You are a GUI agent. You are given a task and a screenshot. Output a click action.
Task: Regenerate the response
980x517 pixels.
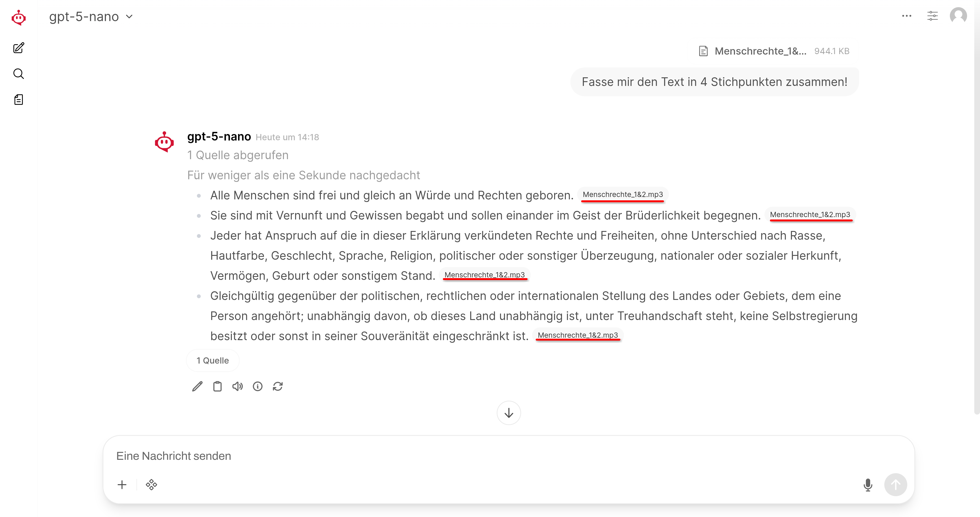[x=278, y=386]
